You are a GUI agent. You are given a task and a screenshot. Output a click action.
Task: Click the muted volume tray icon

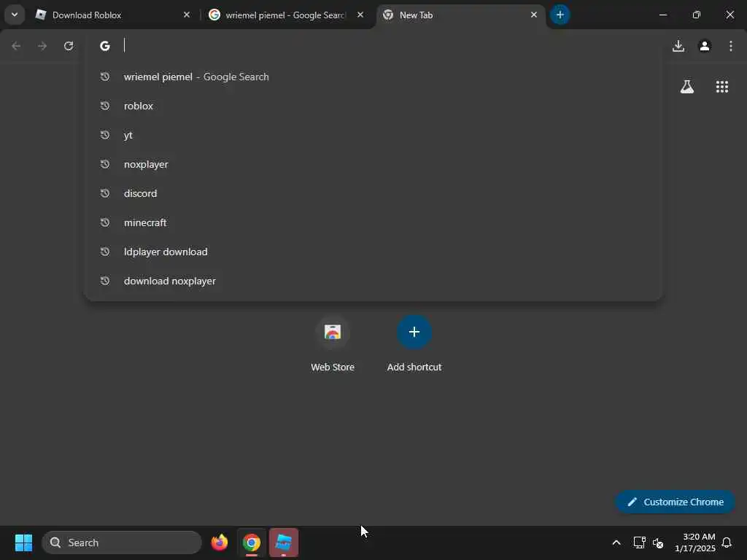click(658, 542)
